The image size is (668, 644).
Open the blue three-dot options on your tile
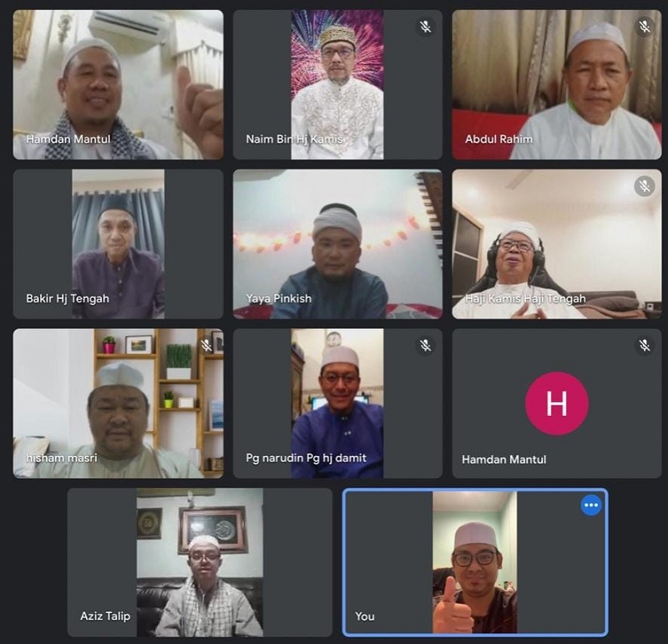point(591,505)
